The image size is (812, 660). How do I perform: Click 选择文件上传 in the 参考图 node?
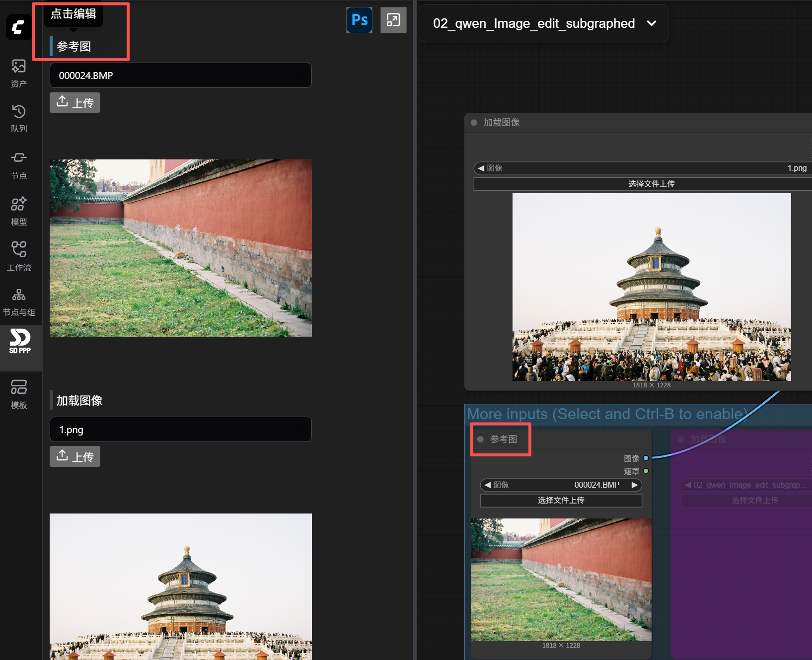pos(561,501)
